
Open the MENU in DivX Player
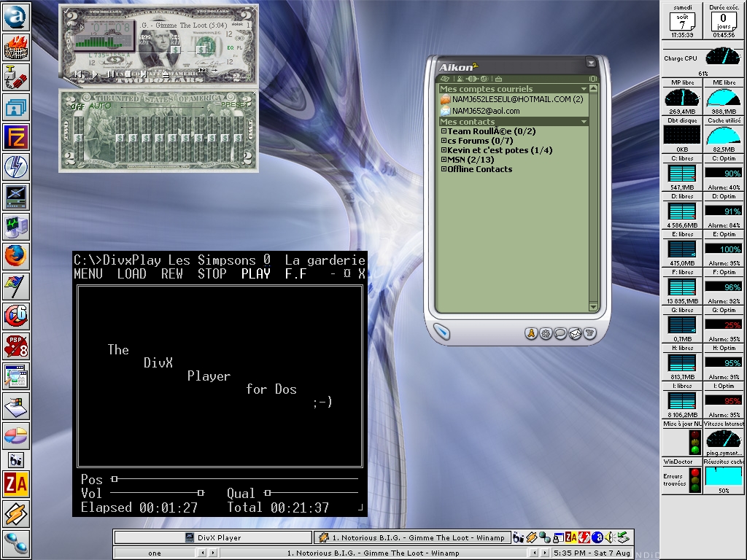coord(88,274)
